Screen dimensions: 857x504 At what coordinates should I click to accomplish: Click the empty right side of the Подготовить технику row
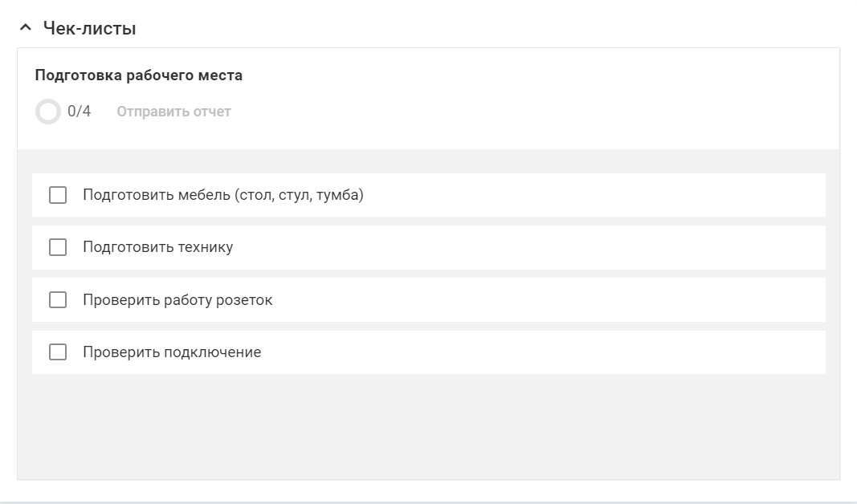coord(602,247)
